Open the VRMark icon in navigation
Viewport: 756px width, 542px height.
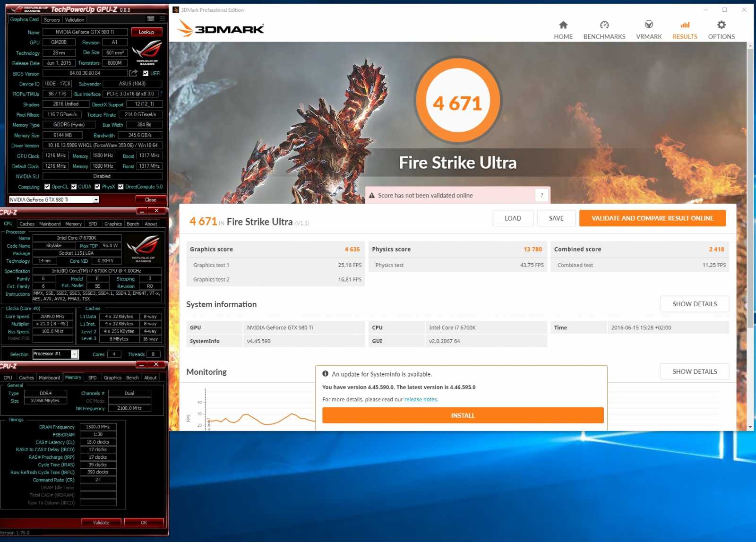649,25
